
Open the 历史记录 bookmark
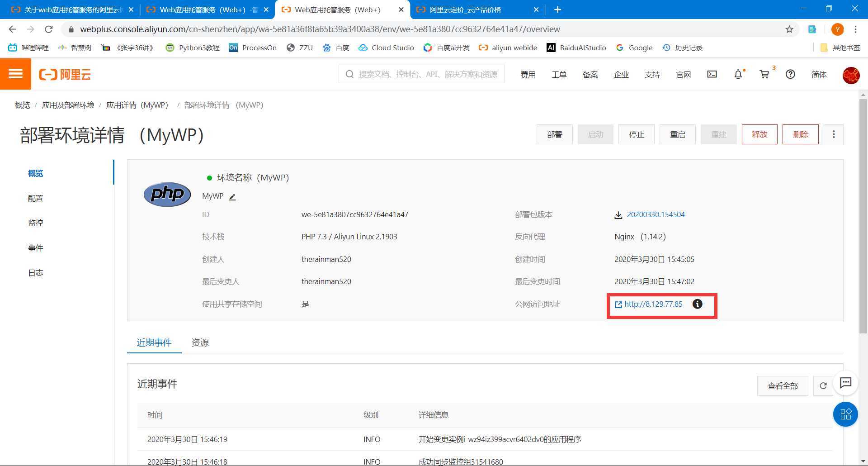682,48
